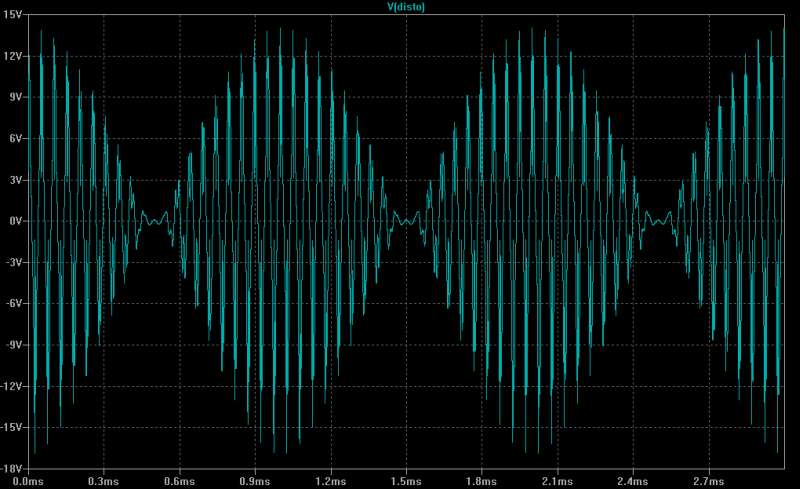Click the -18V vertical axis label

pos(11,469)
